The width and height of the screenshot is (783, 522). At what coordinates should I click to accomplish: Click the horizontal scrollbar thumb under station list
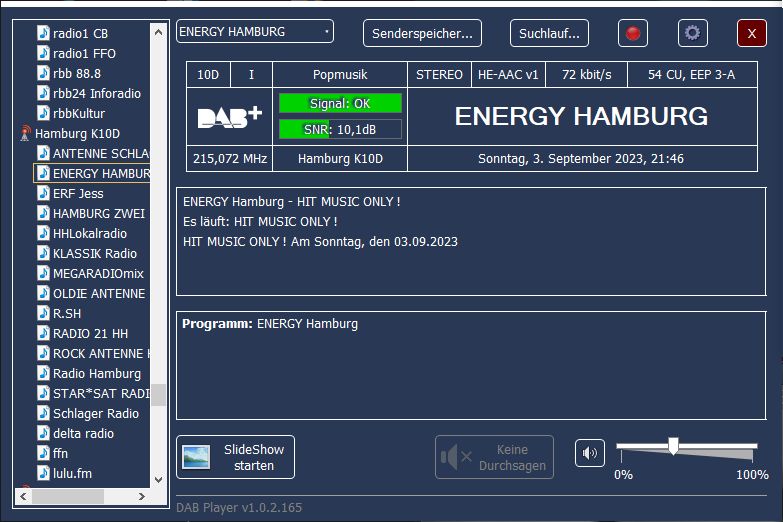[x=68, y=497]
